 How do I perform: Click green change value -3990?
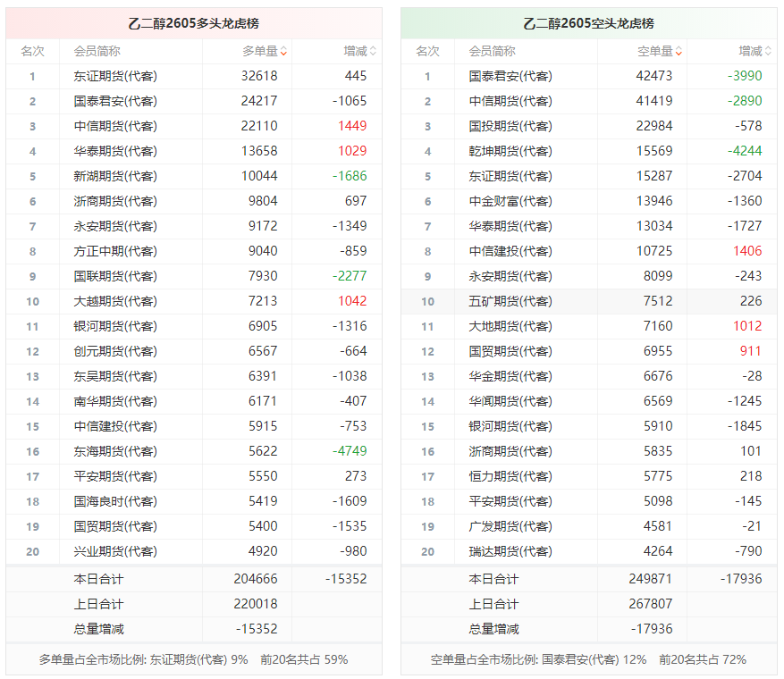pyautogui.click(x=745, y=76)
